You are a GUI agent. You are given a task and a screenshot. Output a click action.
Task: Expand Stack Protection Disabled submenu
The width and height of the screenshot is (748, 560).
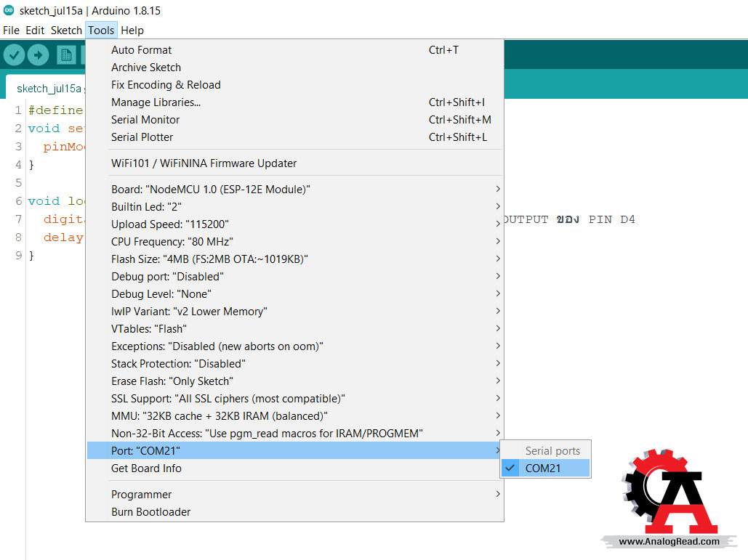294,364
